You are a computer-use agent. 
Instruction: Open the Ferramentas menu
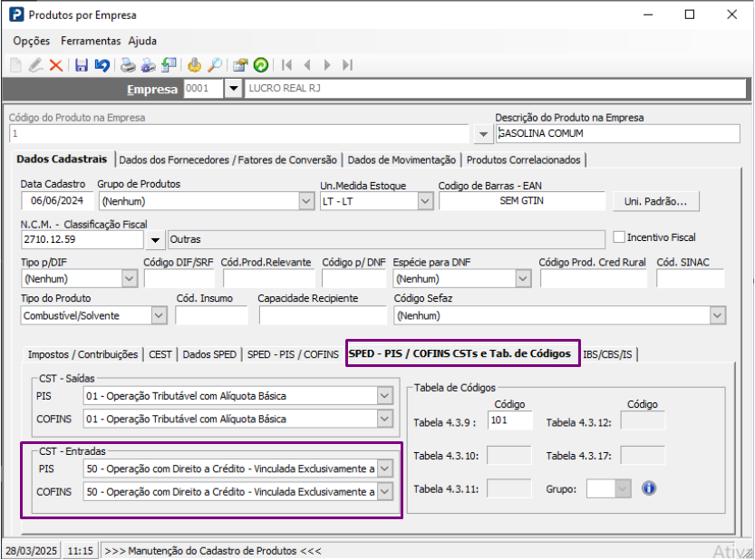[x=91, y=41]
